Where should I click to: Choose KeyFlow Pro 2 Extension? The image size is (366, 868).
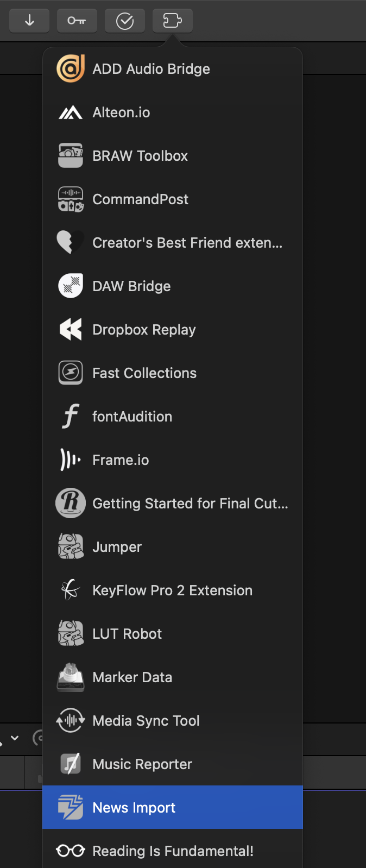tap(172, 590)
